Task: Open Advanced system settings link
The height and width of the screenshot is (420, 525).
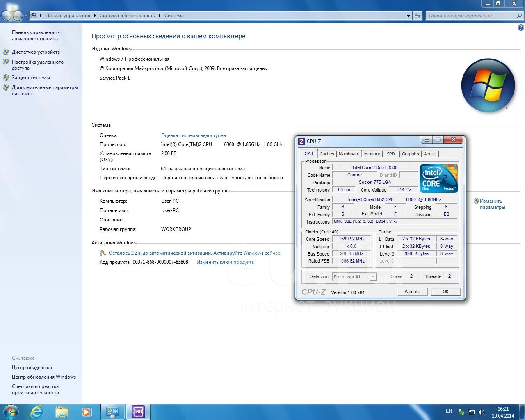Action: coord(45,90)
